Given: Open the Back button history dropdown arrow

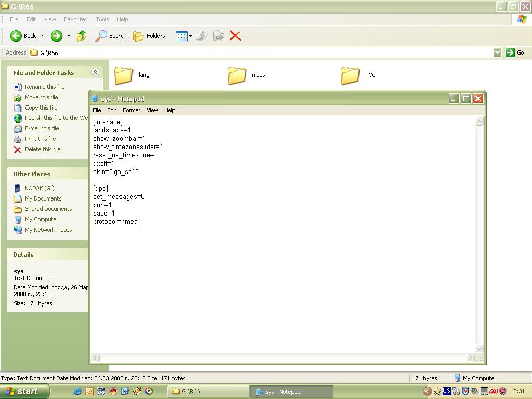Looking at the screenshot, I should [x=42, y=36].
